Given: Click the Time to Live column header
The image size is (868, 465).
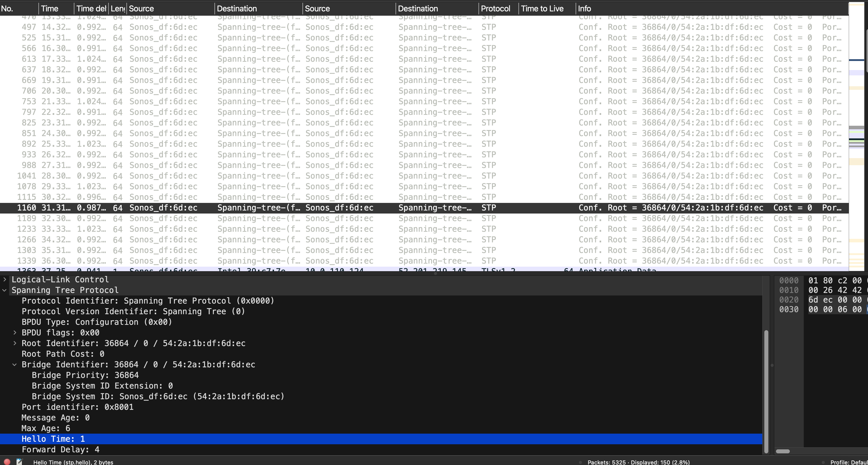Looking at the screenshot, I should pos(542,8).
